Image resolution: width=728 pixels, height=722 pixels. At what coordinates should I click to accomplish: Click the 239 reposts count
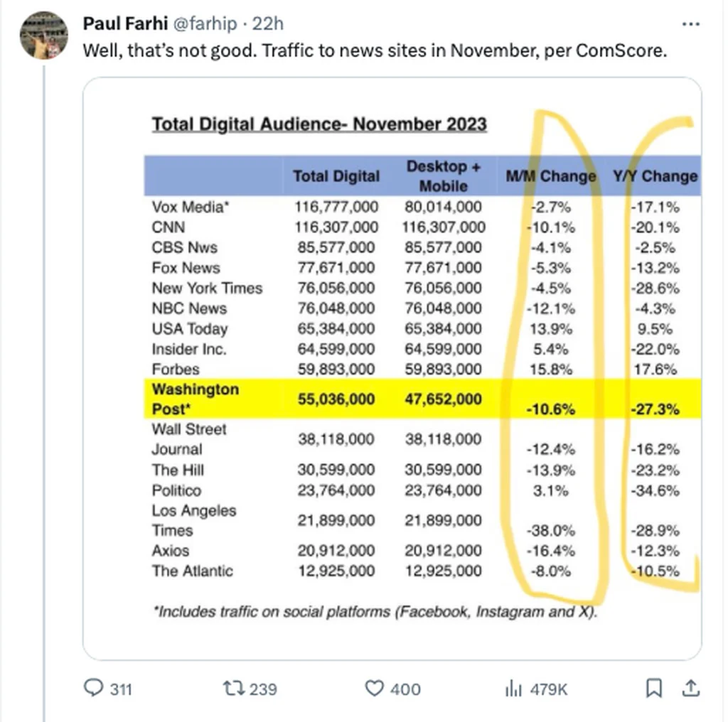263,689
